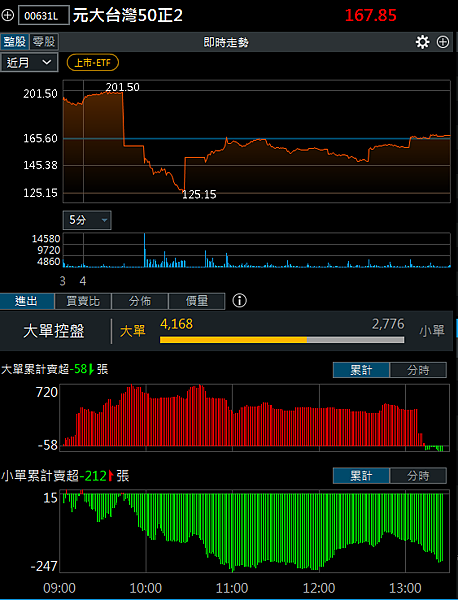Viewport: 458px width, 600px height.
Task: Click the 即時走勢 title
Action: tap(226, 42)
